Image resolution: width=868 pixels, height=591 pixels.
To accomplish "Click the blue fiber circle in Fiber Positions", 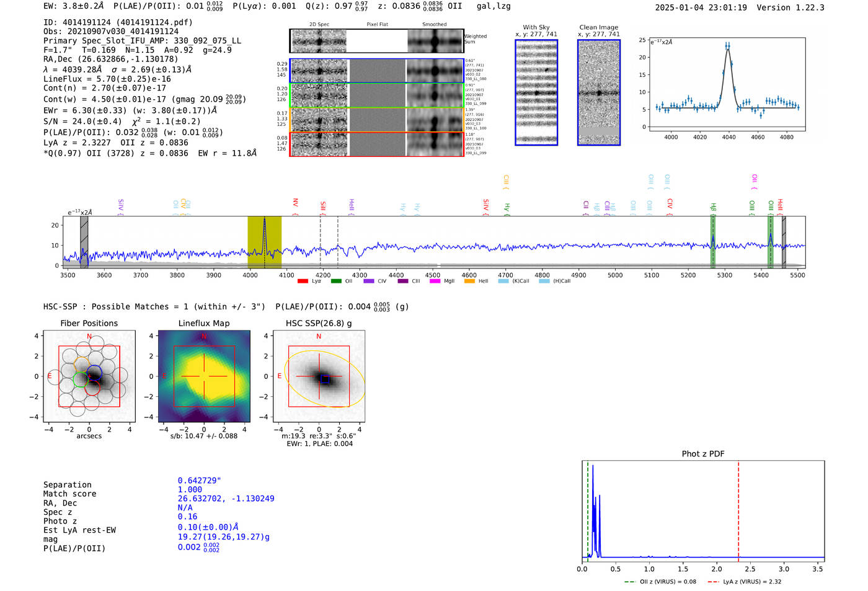I will [x=94, y=374].
